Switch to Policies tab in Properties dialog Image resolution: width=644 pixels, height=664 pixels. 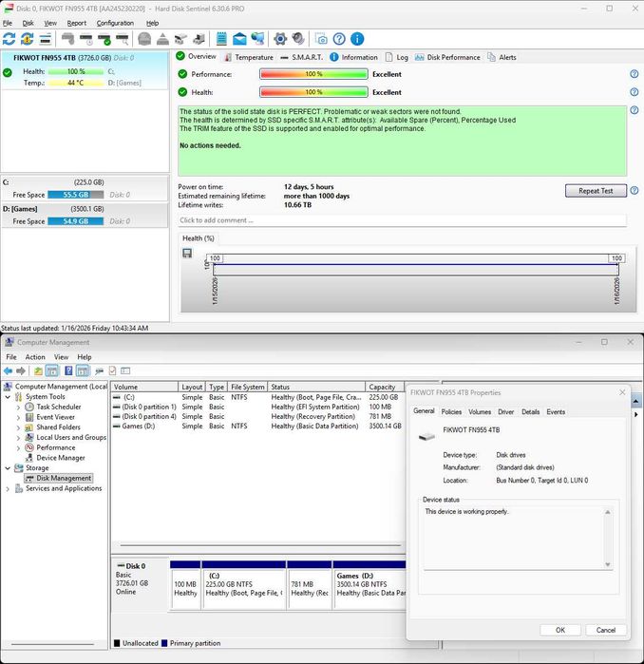tap(451, 411)
